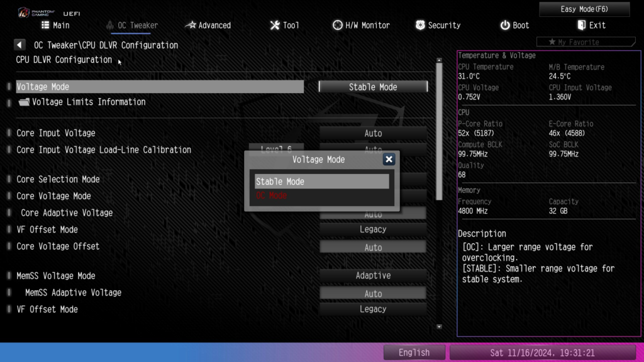Screen dimensions: 644x362
Task: Click the Level 6 calibration value
Action: pos(276,148)
